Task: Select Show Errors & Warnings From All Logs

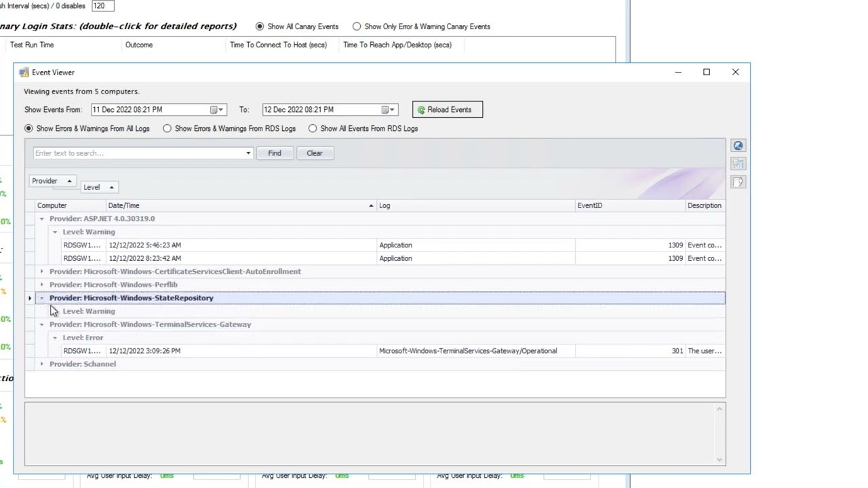Action: [87, 129]
